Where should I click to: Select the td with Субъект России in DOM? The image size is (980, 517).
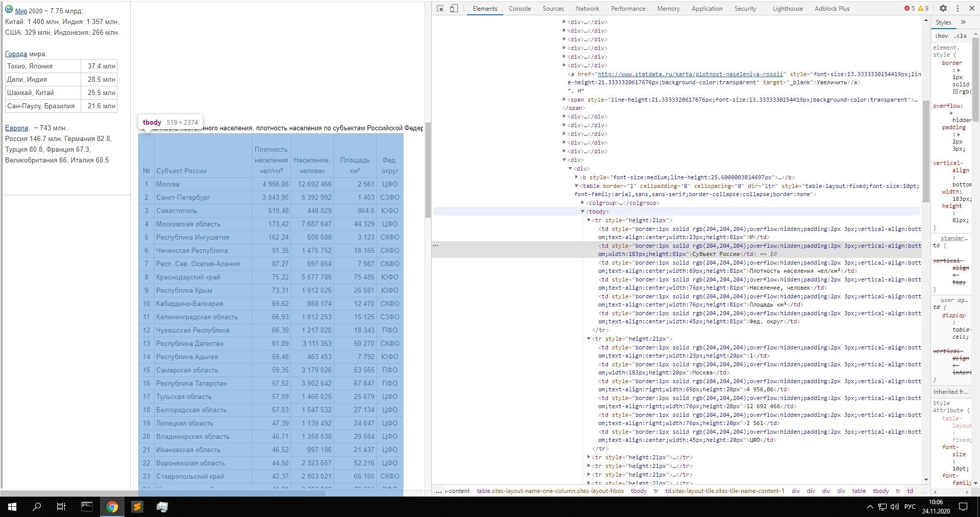coord(759,250)
